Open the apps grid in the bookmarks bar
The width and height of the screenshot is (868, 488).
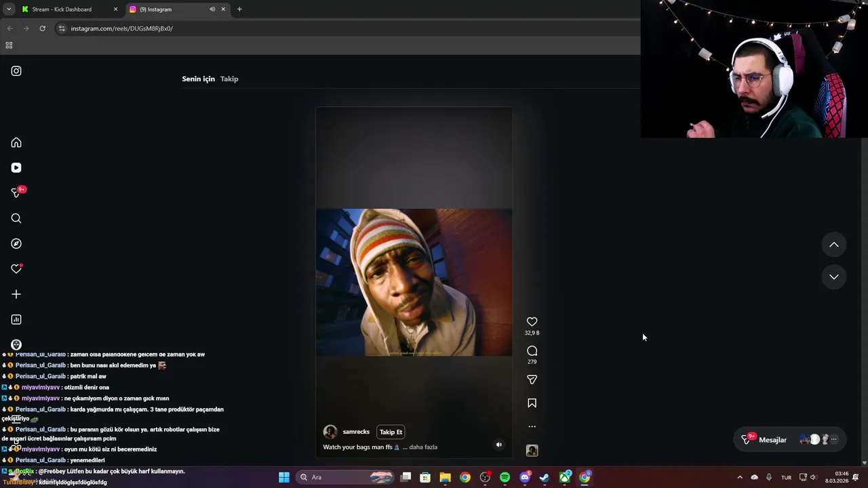click(9, 45)
